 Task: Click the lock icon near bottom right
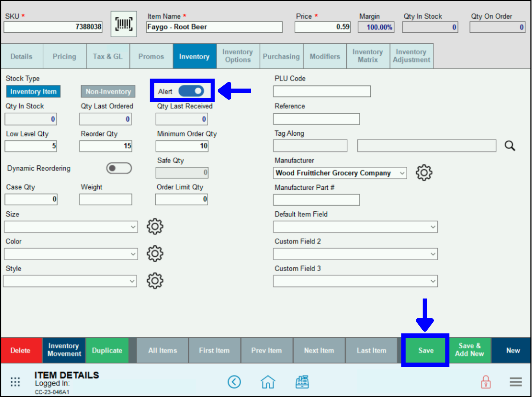(x=486, y=382)
